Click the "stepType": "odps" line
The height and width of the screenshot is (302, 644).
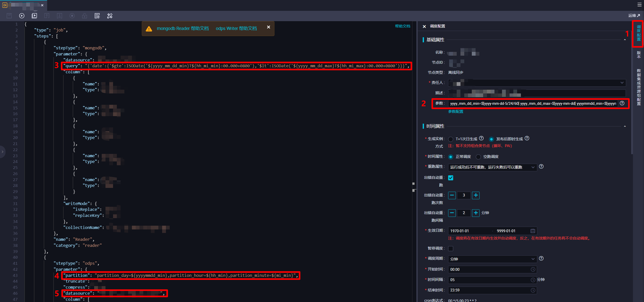(76, 263)
